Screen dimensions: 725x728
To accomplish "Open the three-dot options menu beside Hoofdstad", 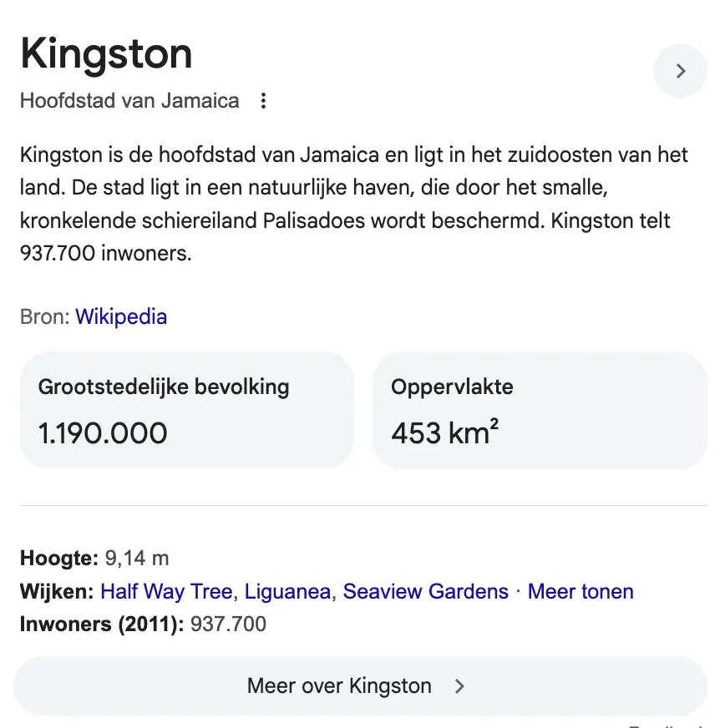I will click(x=263, y=100).
